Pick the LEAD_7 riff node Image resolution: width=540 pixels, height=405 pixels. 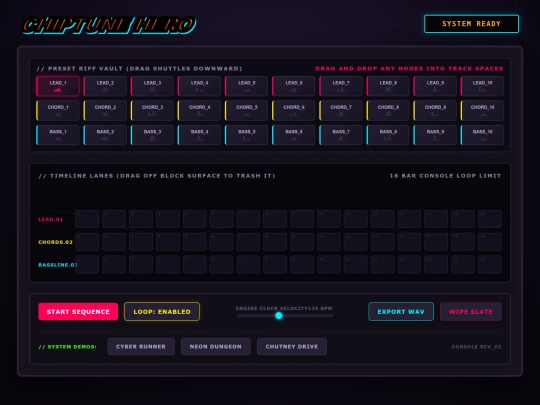tap(341, 86)
